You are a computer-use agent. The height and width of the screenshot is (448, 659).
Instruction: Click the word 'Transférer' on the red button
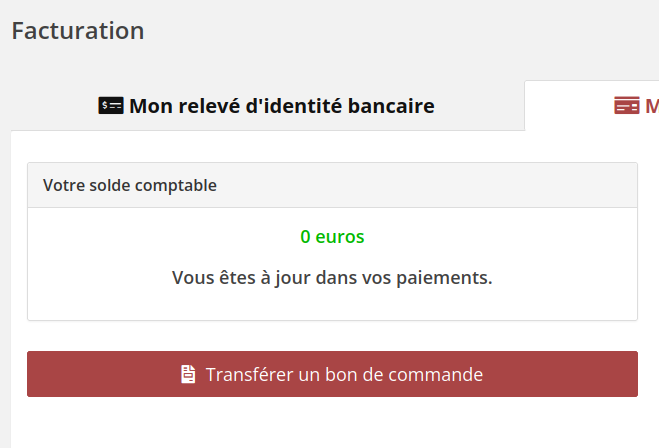249,374
